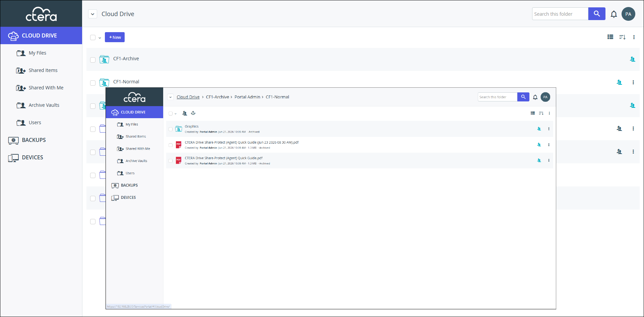Click share icon on Graphics folder row

(539, 129)
